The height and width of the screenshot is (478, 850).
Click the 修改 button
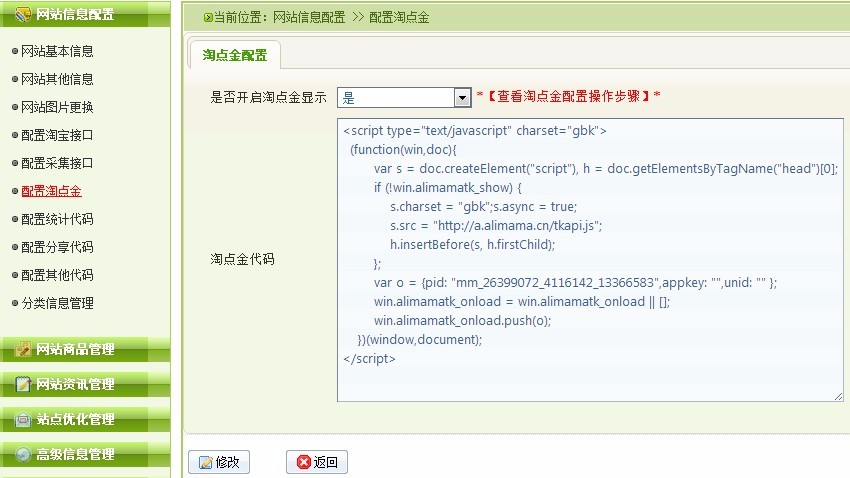[x=219, y=462]
